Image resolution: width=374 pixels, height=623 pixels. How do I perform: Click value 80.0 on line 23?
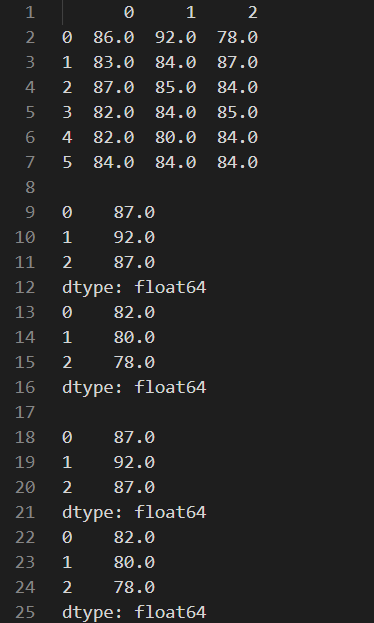click(134, 562)
